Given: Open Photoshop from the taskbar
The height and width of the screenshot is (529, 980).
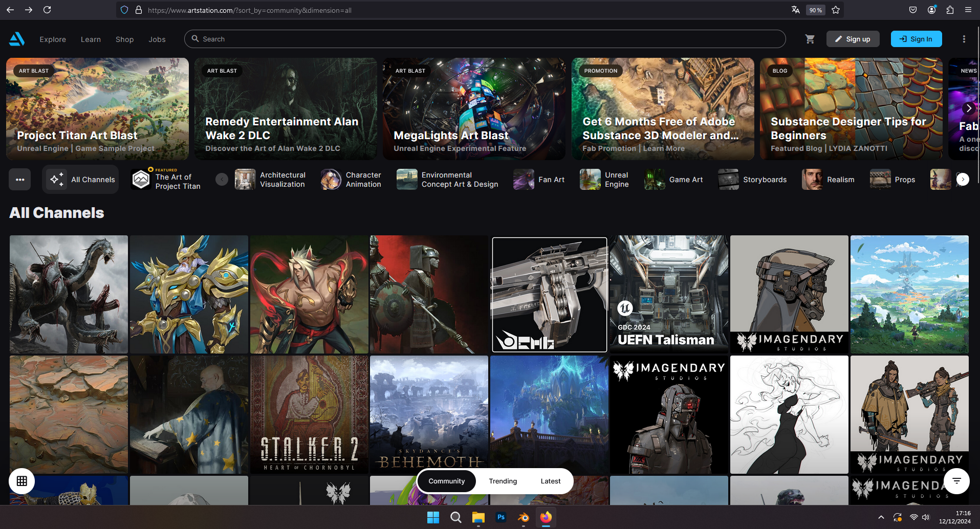Looking at the screenshot, I should click(500, 517).
